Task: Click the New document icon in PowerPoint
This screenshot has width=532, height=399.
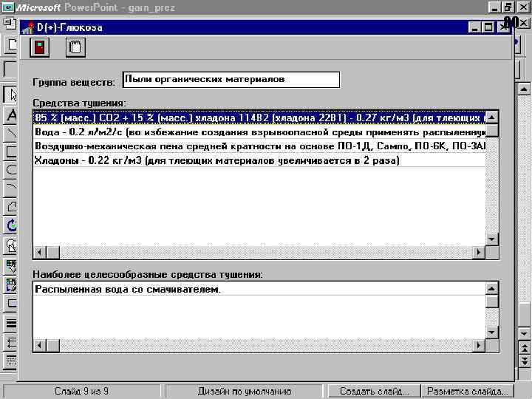Action: (x=11, y=44)
